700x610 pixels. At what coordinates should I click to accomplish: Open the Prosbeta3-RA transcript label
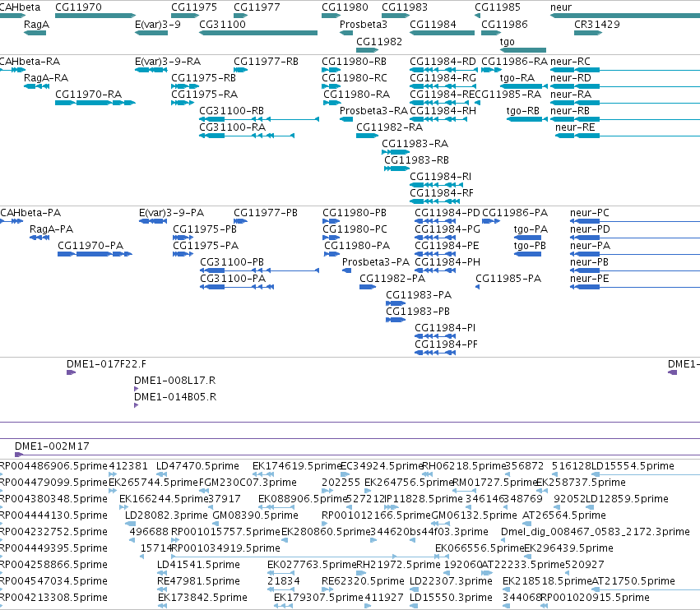(x=373, y=111)
